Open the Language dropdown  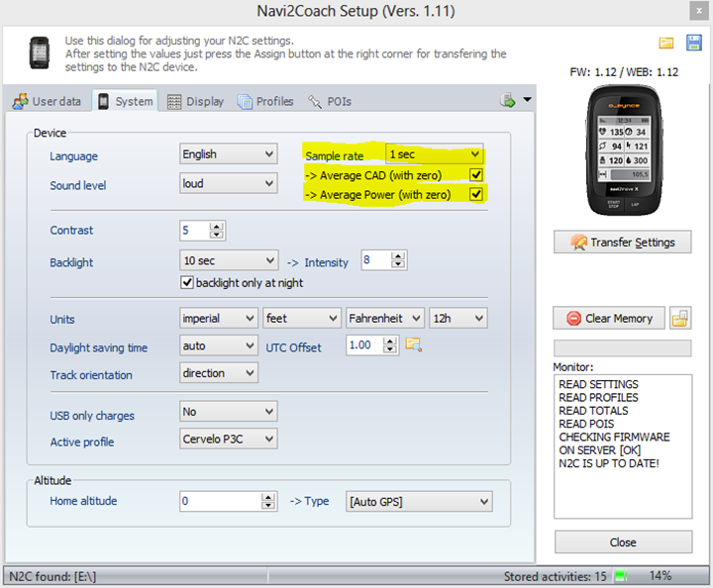[229, 154]
